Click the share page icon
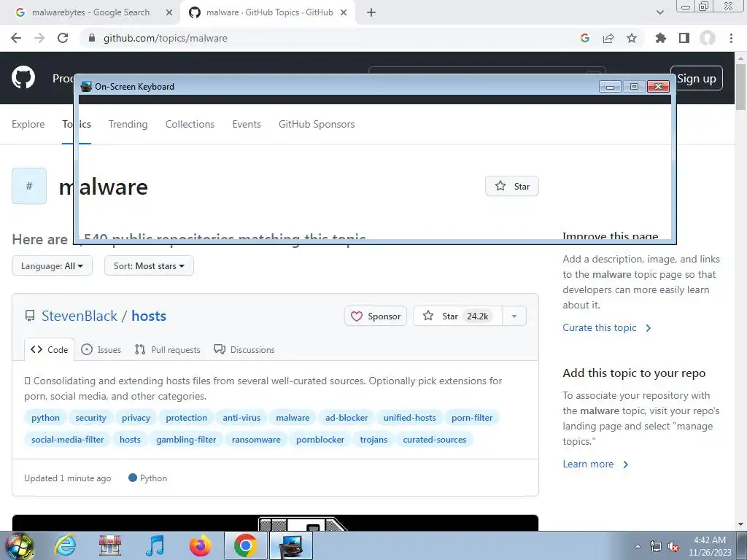Screen dimensions: 747x560 tap(608, 38)
